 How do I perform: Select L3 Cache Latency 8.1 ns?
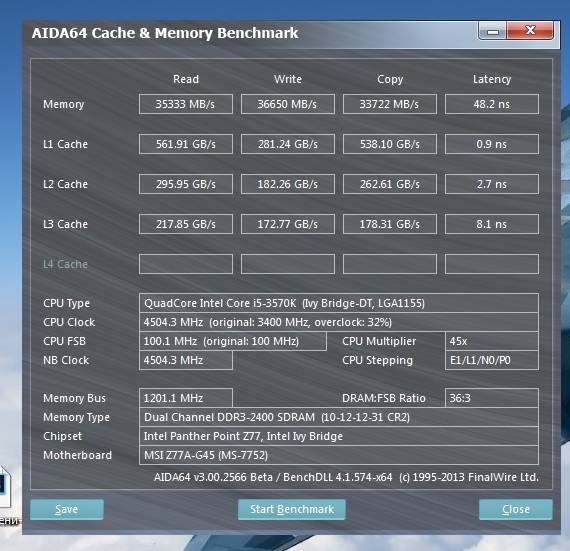coord(492,224)
